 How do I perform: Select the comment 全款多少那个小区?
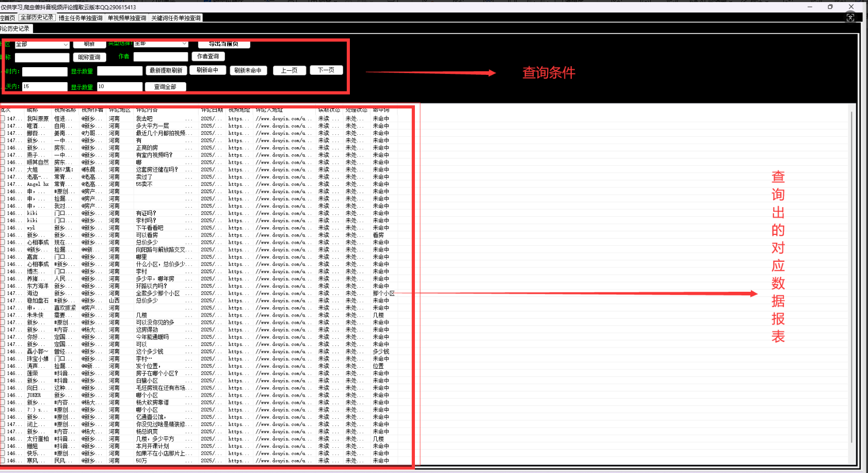click(158, 293)
